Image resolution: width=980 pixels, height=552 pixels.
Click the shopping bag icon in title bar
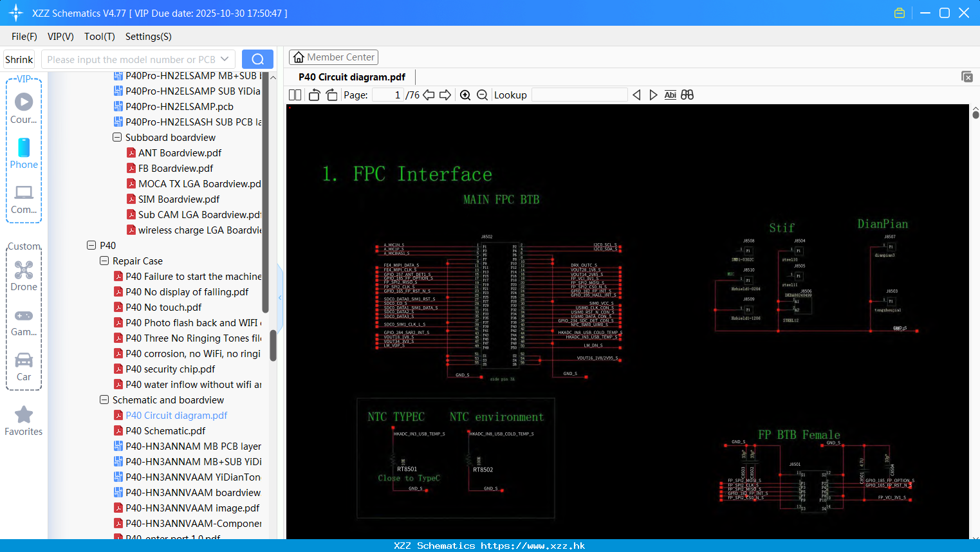point(900,13)
